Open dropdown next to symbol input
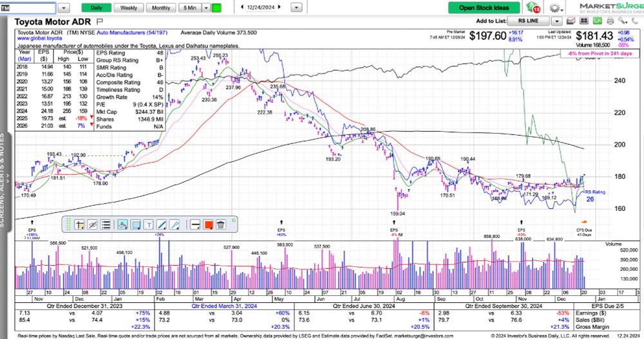The height and width of the screenshot is (339, 644). [64, 8]
